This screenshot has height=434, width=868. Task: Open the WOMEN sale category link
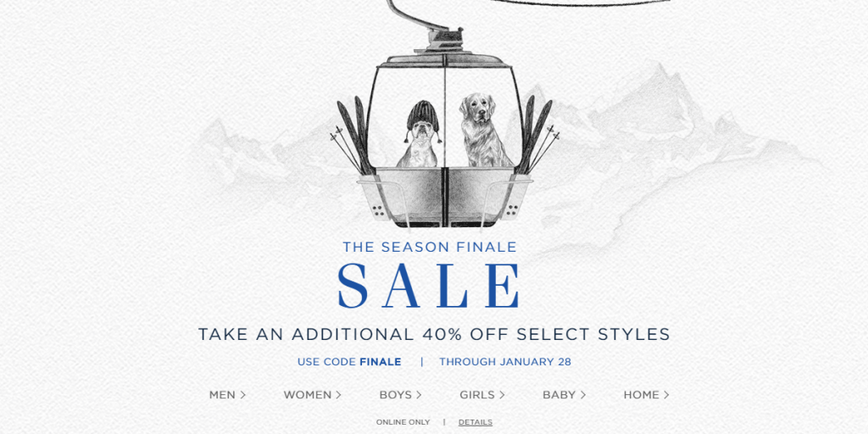(312, 395)
